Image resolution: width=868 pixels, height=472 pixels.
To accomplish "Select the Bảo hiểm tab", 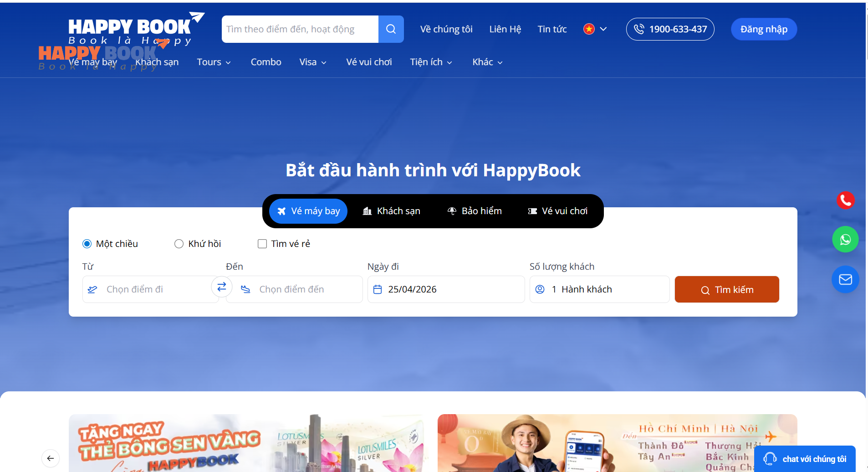I will [x=474, y=211].
